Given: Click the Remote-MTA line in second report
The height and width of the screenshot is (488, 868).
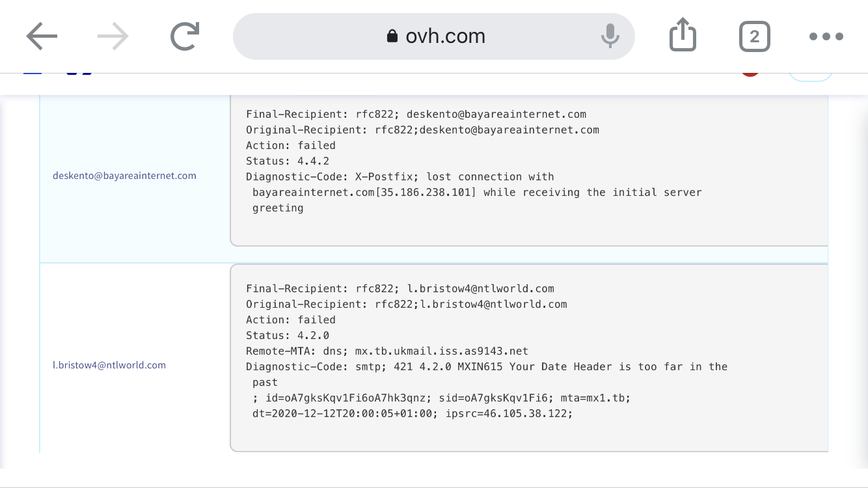Looking at the screenshot, I should (x=387, y=351).
